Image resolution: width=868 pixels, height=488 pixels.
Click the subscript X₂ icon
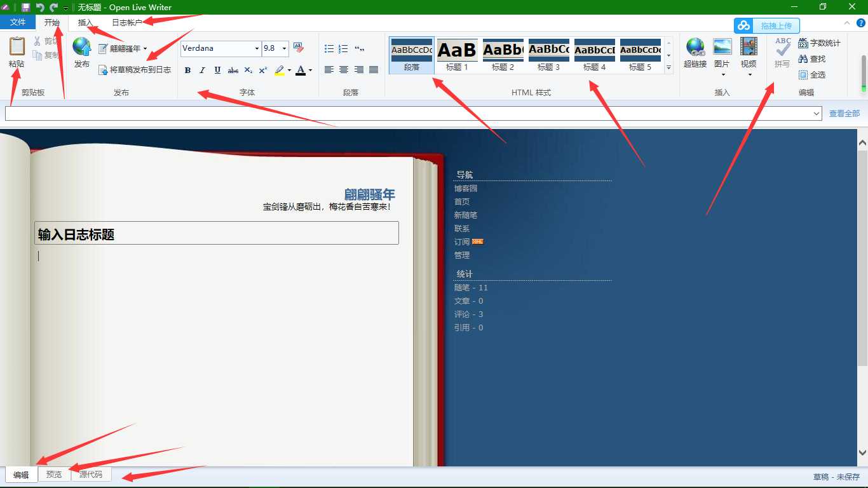(x=248, y=70)
